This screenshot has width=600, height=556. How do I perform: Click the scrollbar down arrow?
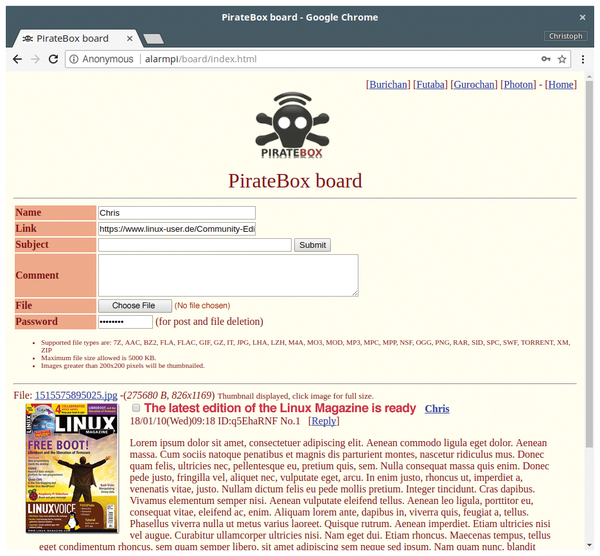pos(589,545)
